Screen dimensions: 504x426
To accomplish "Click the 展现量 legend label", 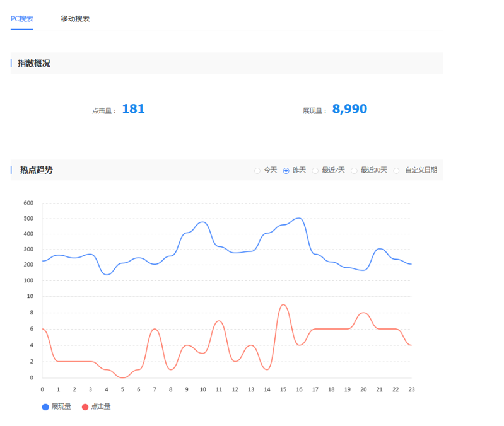I will pos(61,406).
